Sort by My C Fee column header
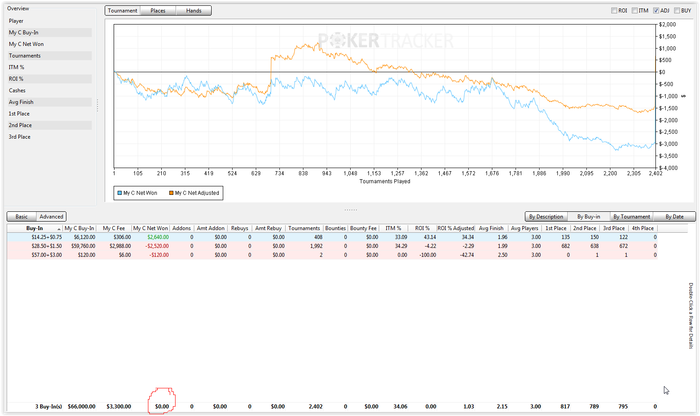The width and height of the screenshot is (700, 416). pyautogui.click(x=114, y=228)
